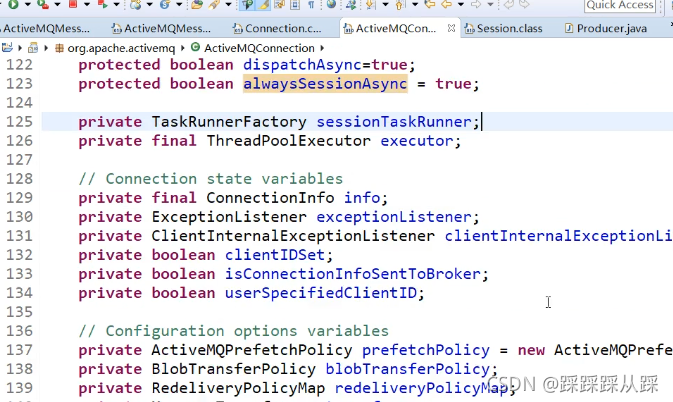Toggle the Show Whitespace Characters pilcrow icon
Screen dimensions: 673x402
click(x=311, y=5)
